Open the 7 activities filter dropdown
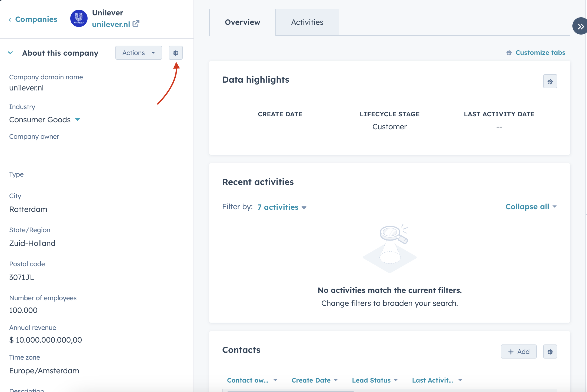This screenshot has height=392, width=587. (282, 207)
